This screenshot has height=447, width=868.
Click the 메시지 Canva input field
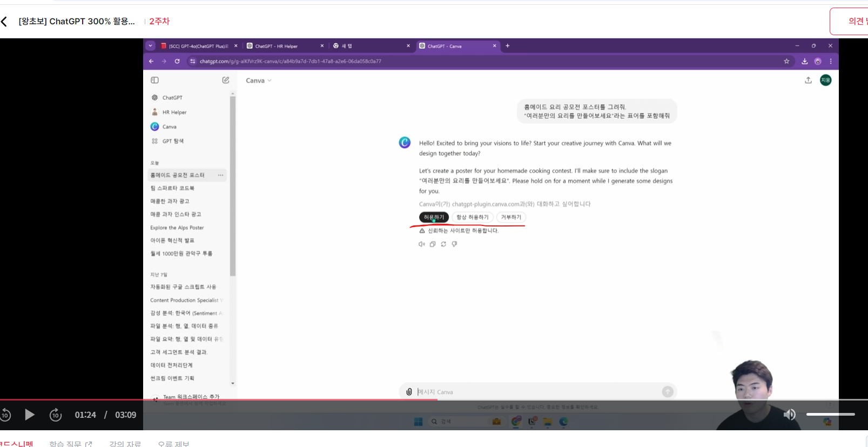click(x=537, y=392)
